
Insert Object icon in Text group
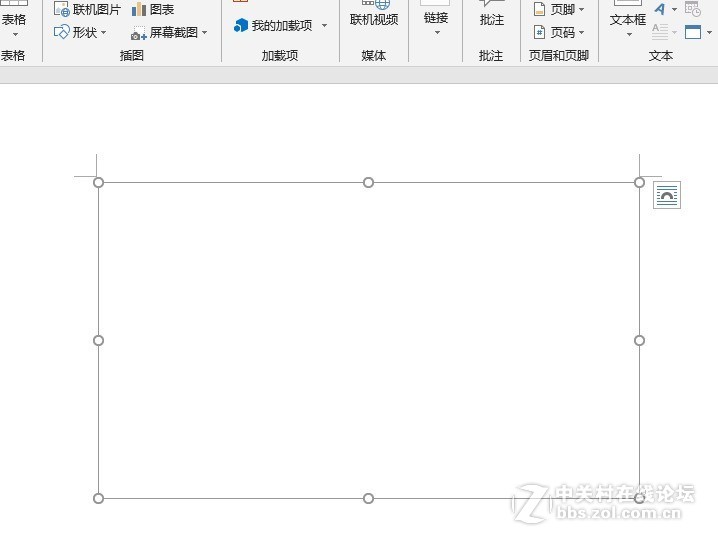(x=693, y=32)
